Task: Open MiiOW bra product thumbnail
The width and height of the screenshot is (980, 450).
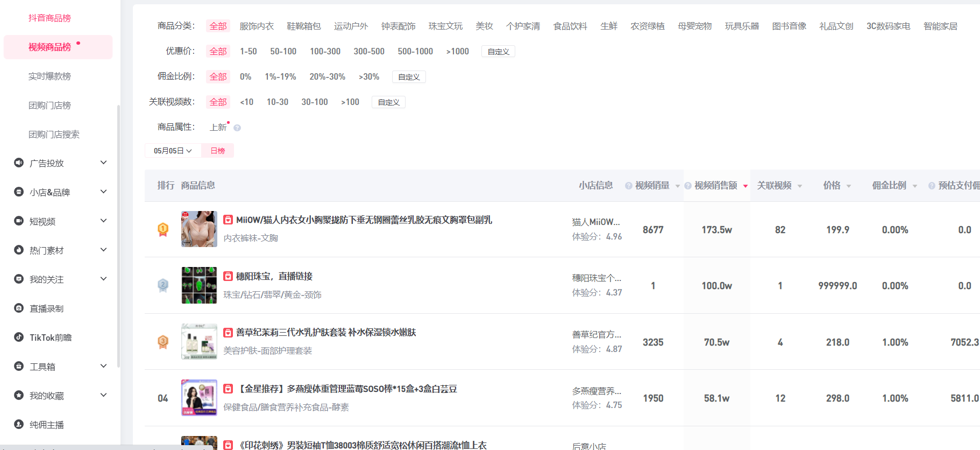Action: pos(199,229)
